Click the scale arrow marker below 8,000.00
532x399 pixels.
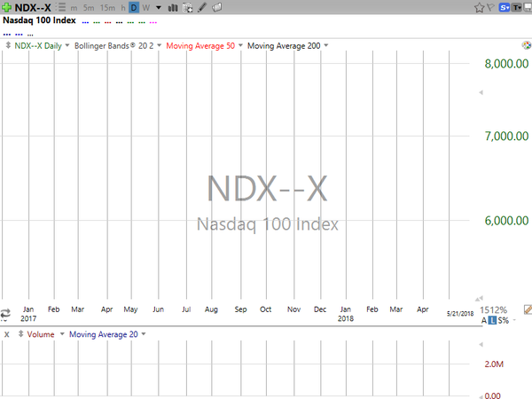point(481,92)
